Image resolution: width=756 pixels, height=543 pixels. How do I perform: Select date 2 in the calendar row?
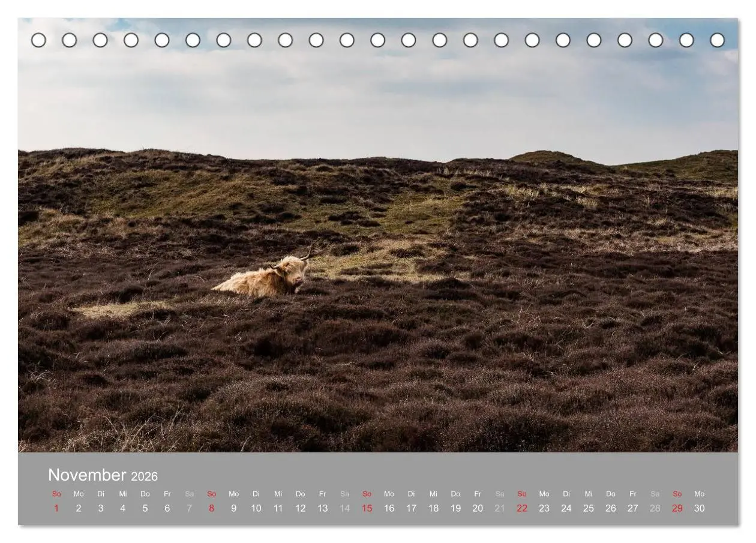79,508
